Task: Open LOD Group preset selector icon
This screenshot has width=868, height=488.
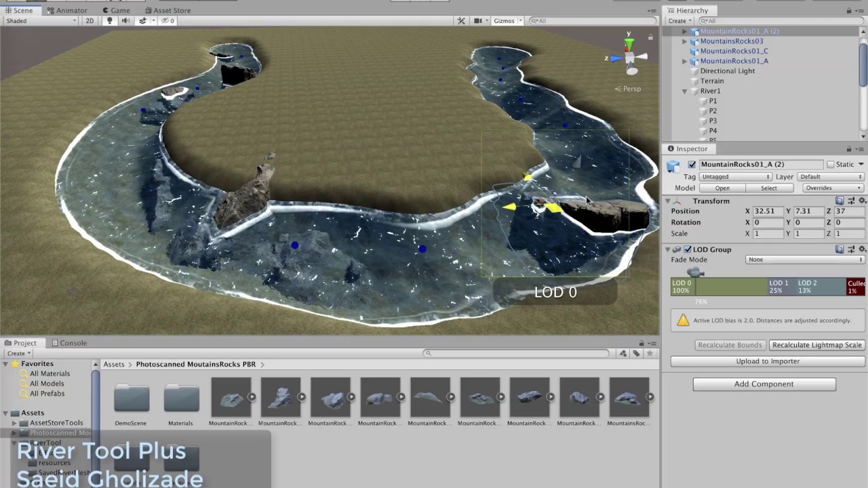Action: click(850, 249)
